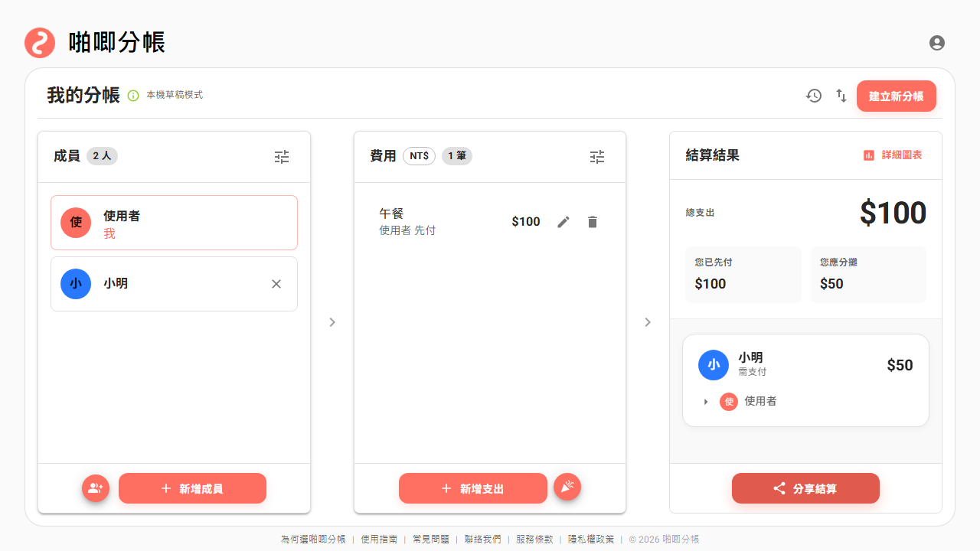Open the 隱私權政策 footer link
The image size is (980, 551).
pyautogui.click(x=591, y=540)
